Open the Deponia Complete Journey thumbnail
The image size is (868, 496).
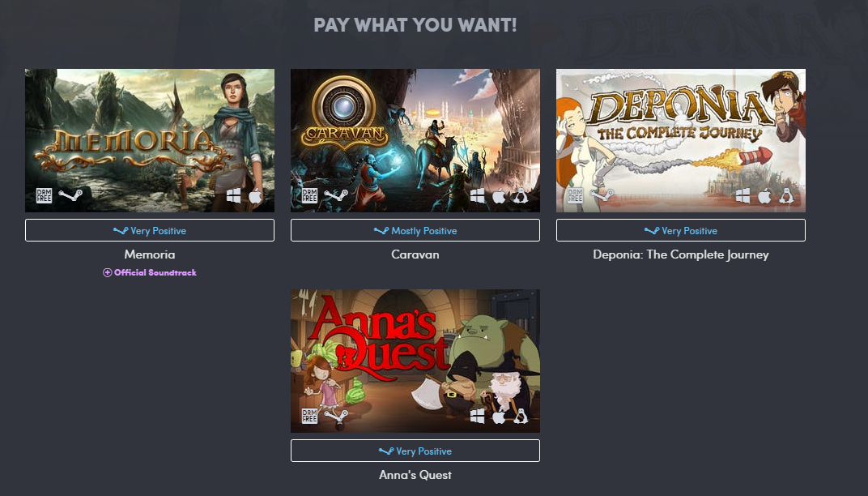[x=681, y=140]
